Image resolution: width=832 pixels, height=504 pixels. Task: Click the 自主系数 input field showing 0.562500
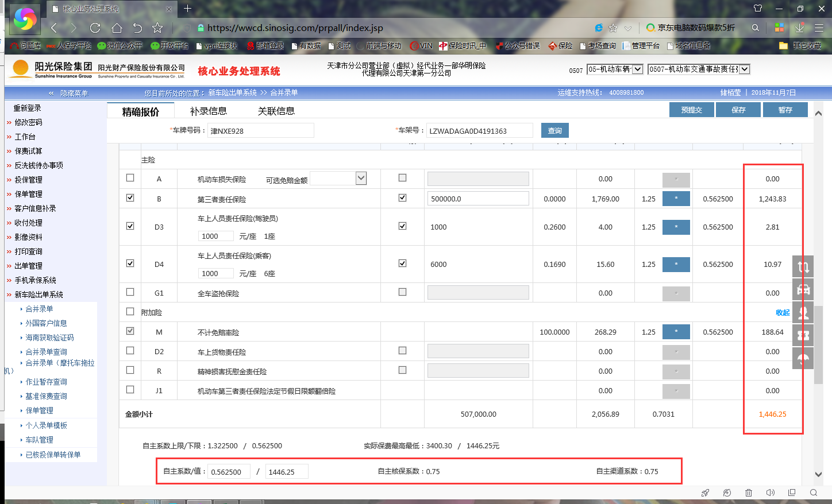pyautogui.click(x=228, y=472)
